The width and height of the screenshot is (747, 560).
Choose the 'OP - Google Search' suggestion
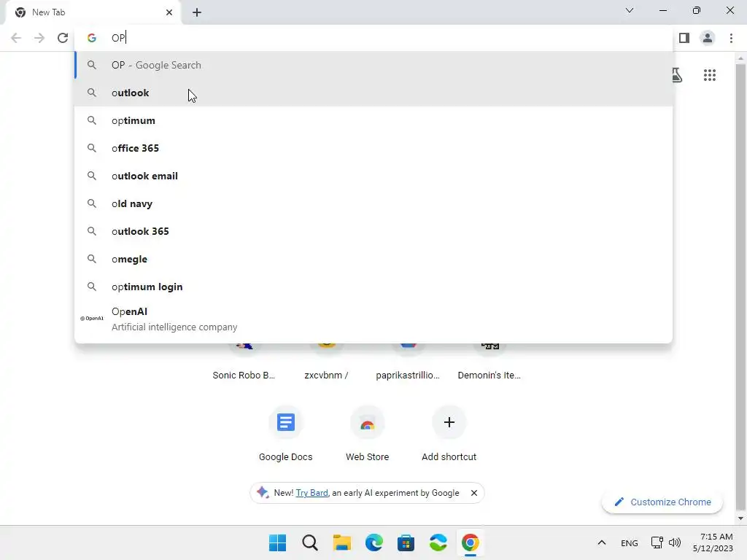tap(374, 65)
